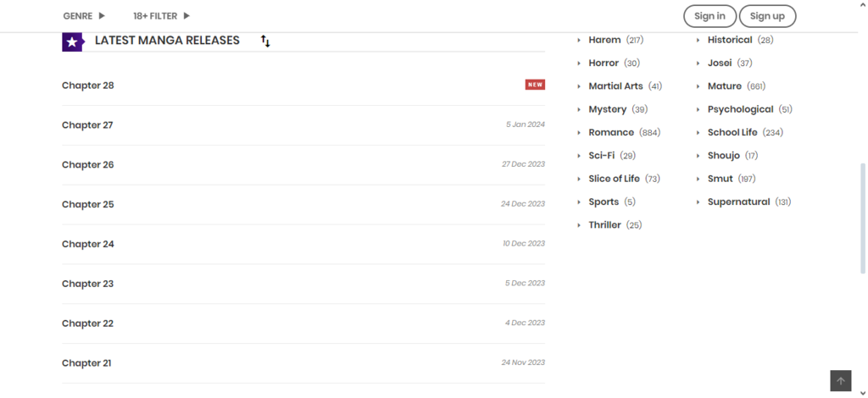
Task: Click the arrow bullet beside Thriller genre
Action: 579,225
